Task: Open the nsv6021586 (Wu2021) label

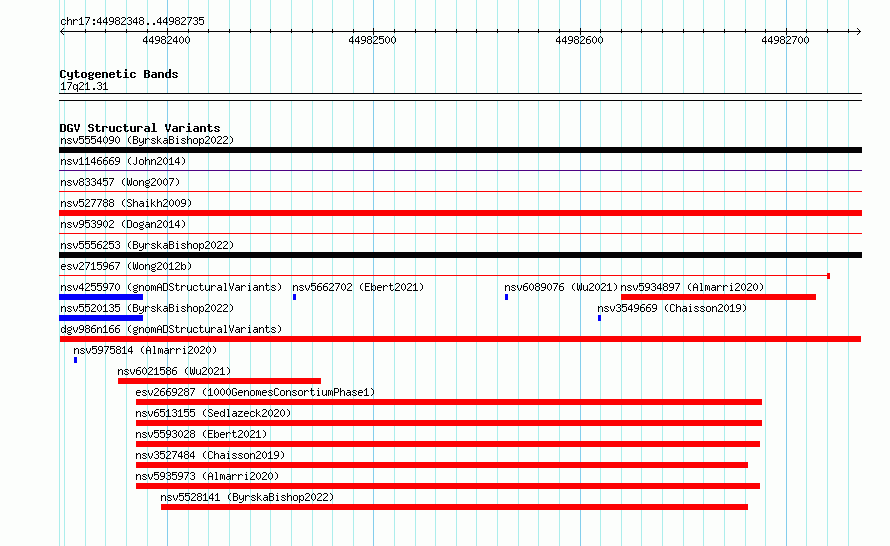Action: [x=174, y=371]
